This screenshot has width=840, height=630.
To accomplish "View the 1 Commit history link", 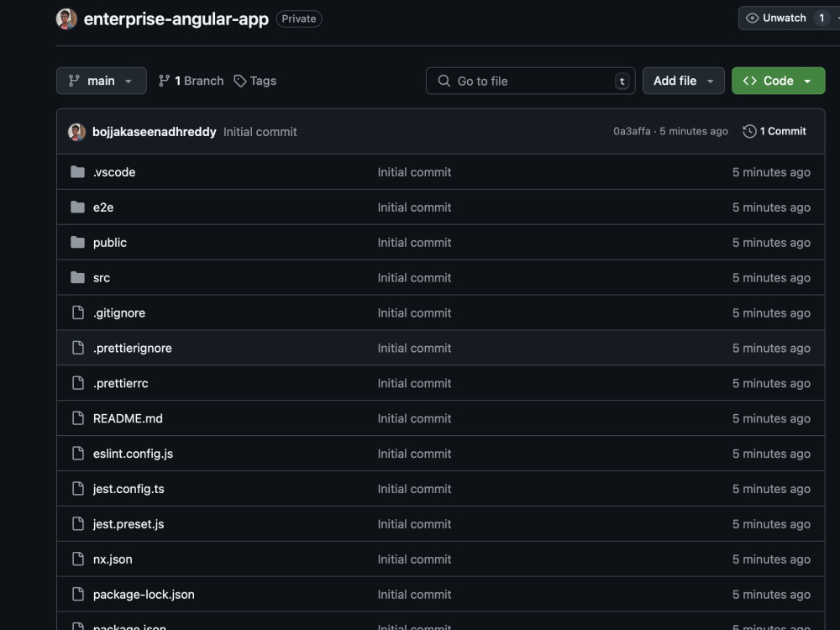I will 774,131.
